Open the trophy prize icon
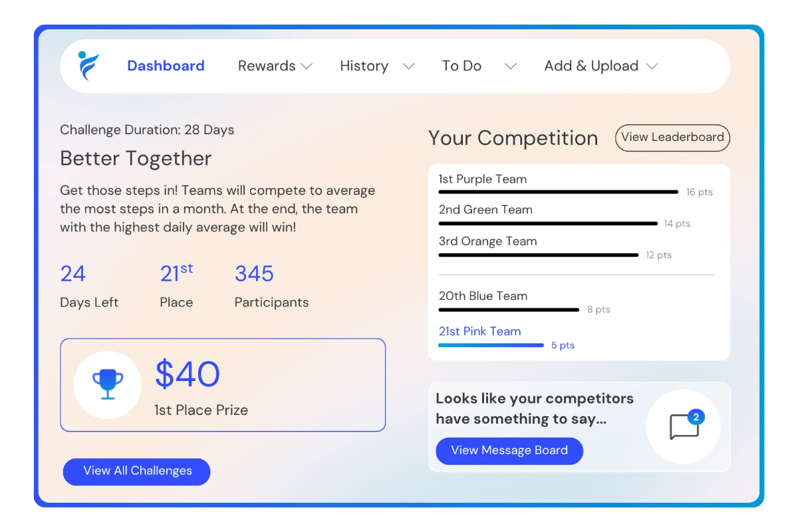Viewport: 798px width, 532px height. [x=107, y=384]
